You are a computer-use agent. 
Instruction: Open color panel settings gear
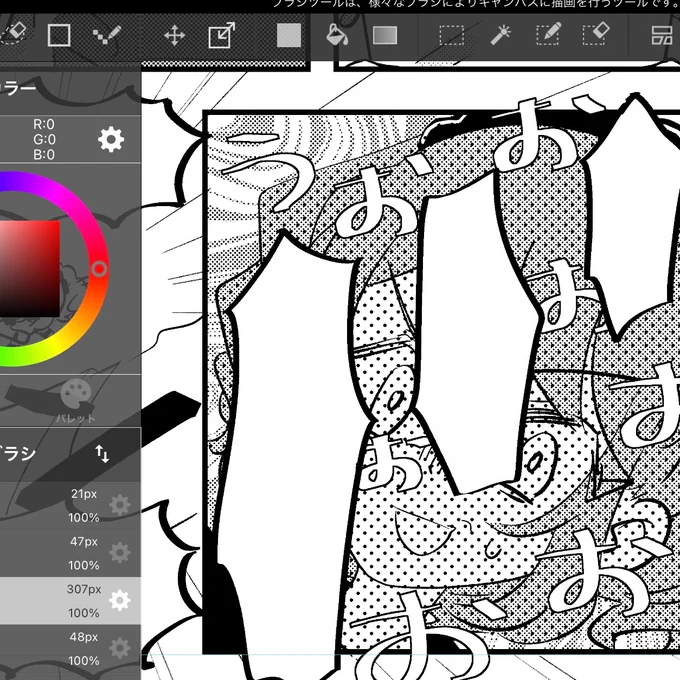[111, 139]
